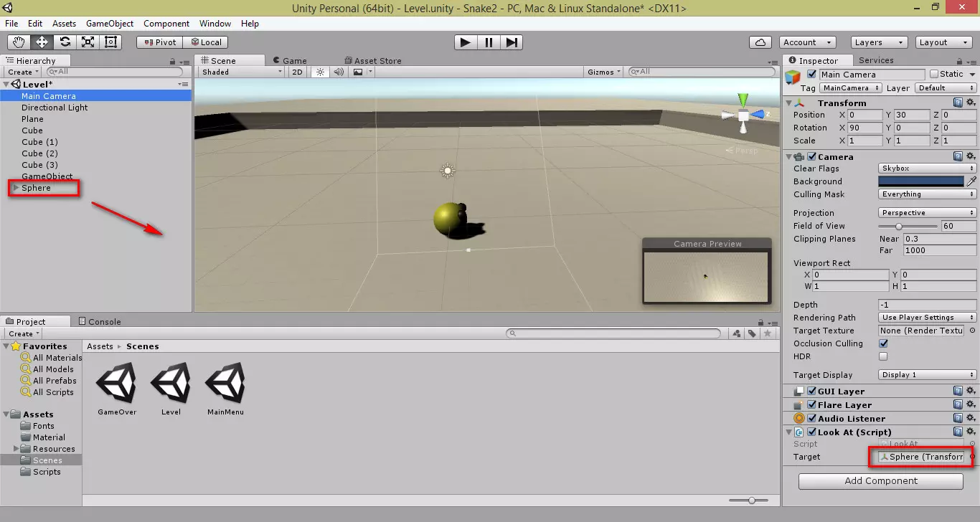Open the Layers dropdown
Viewport: 980px width, 522px height.
point(878,42)
